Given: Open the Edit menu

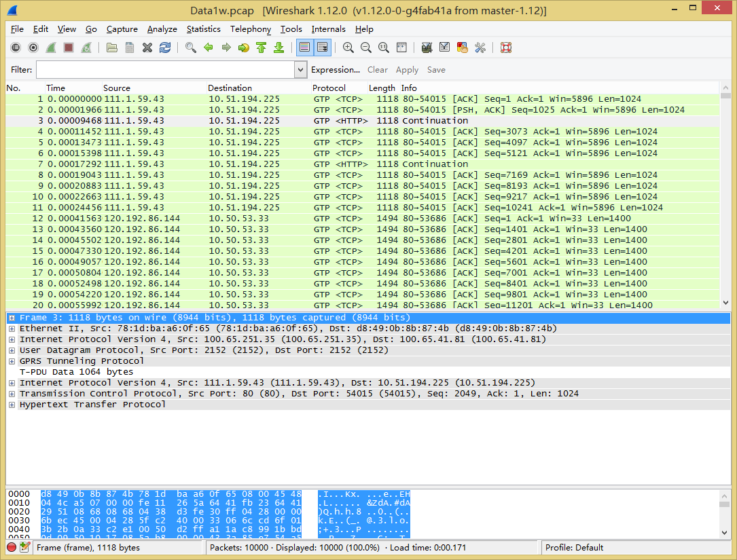Looking at the screenshot, I should (41, 29).
